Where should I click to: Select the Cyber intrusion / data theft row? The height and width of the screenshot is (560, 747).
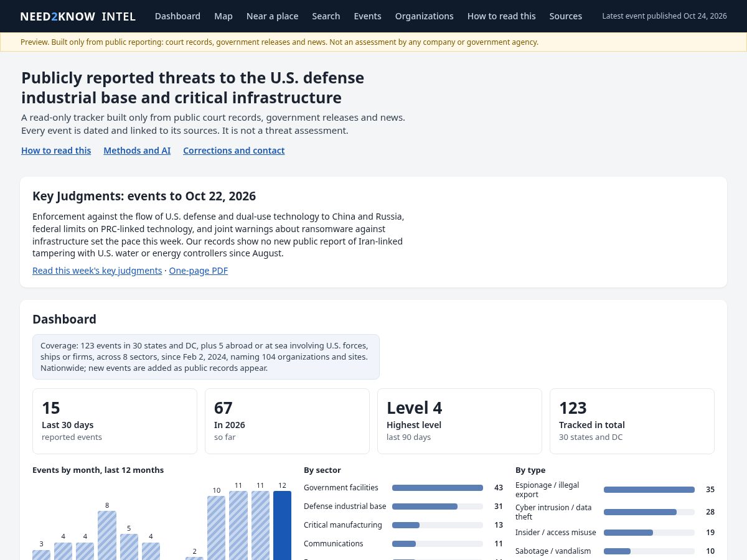615,512
